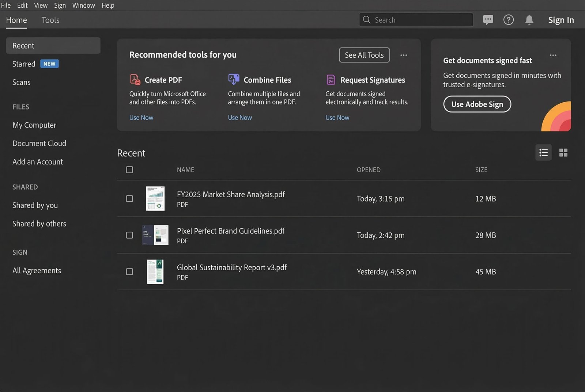This screenshot has height=392, width=585.
Task: Click the NAME column header to sort
Action: click(x=185, y=170)
